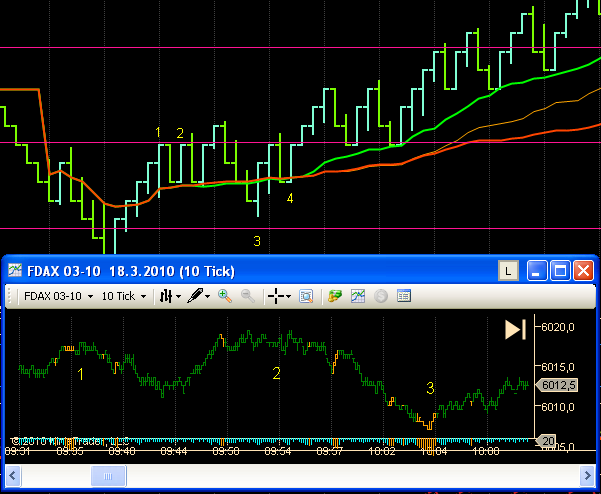Minimize the FDAX 03-10 chart window
This screenshot has height=494, width=601.
point(537,271)
